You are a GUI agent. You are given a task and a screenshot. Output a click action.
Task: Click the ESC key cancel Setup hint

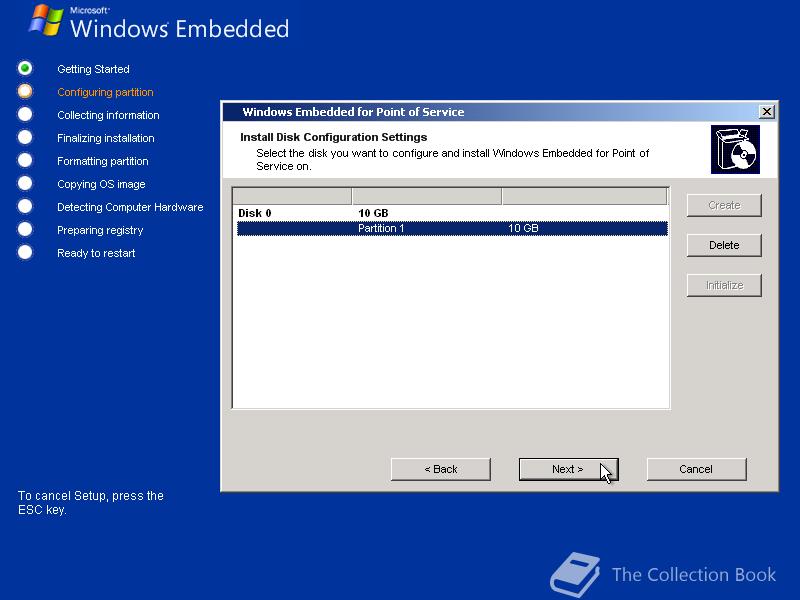[91, 503]
